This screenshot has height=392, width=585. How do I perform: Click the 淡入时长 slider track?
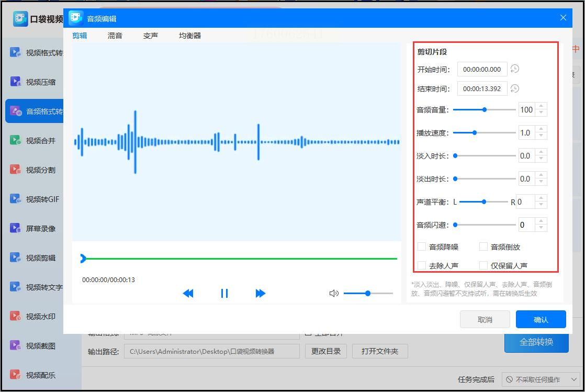[484, 156]
